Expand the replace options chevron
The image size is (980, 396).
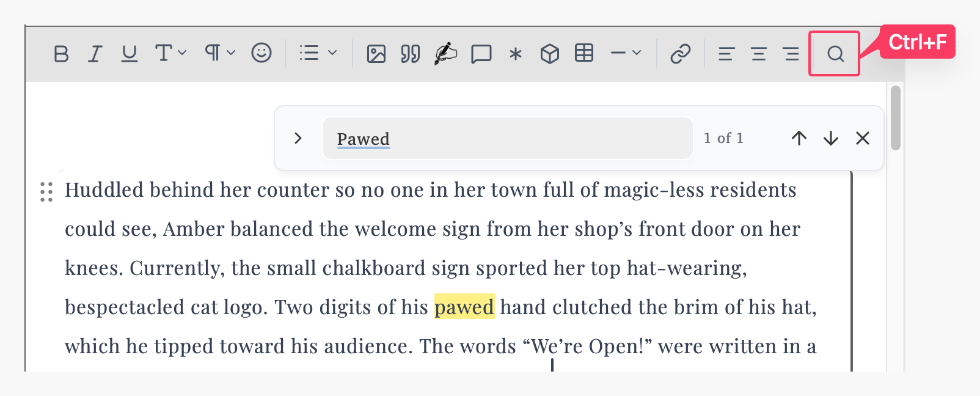(298, 138)
